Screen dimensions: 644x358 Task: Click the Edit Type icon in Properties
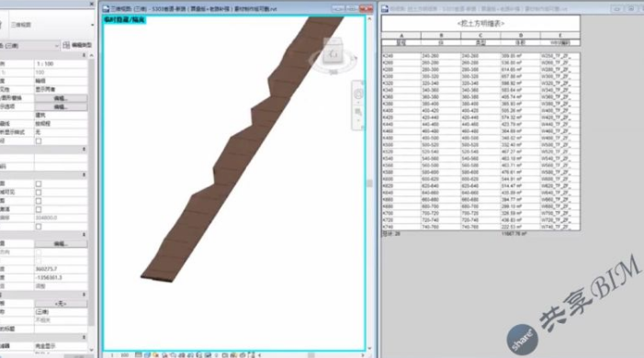[66, 45]
